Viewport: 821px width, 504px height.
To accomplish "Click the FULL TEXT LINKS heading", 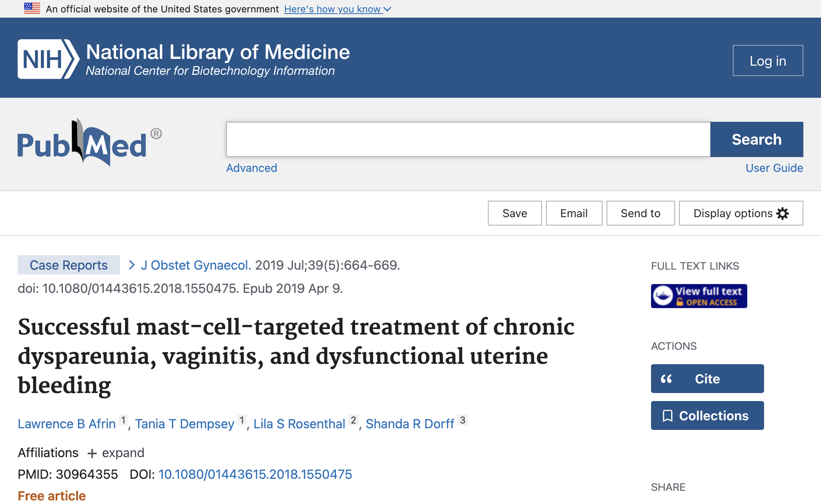I will [695, 266].
